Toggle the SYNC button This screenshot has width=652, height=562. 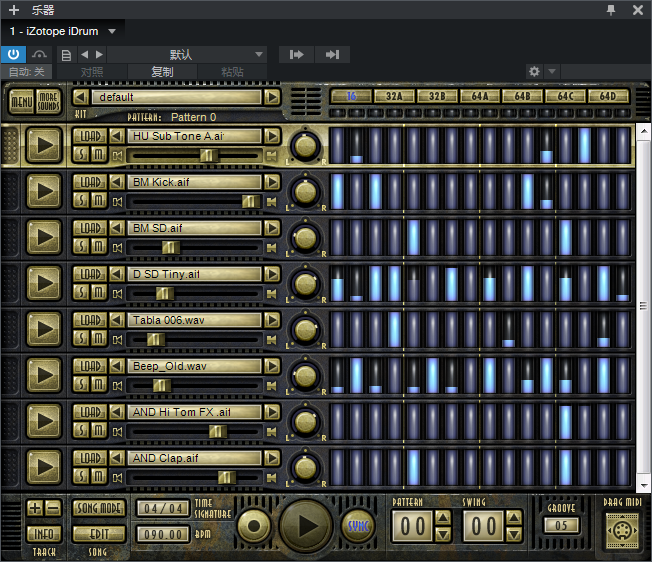point(358,526)
